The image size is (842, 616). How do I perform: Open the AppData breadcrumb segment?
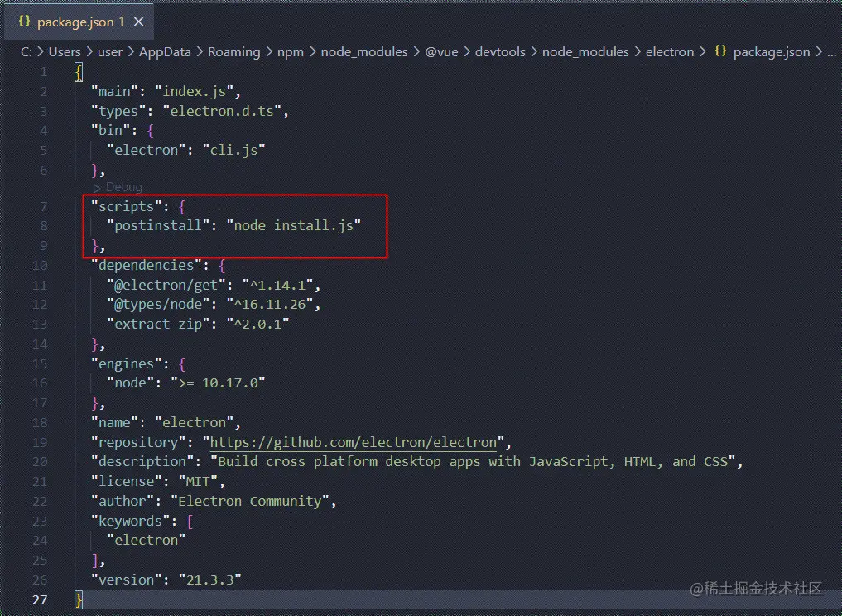coord(165,51)
